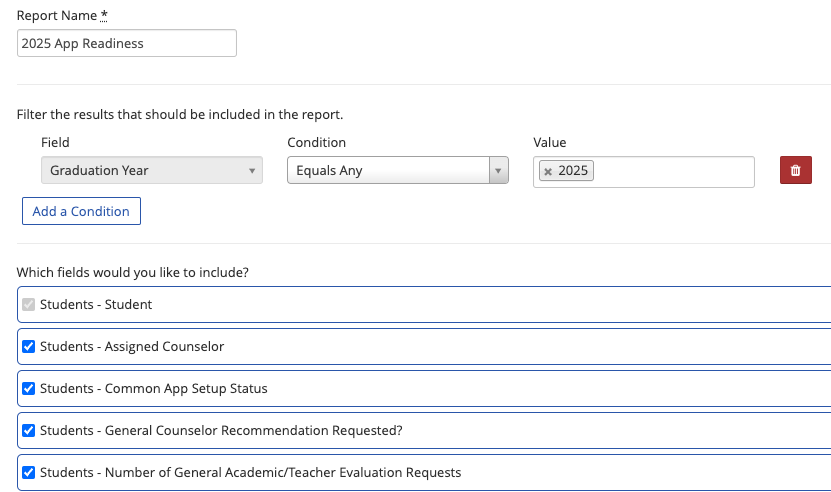Click the required asterisk beside Report Name
Image resolution: width=831 pixels, height=492 pixels.
coord(104,17)
